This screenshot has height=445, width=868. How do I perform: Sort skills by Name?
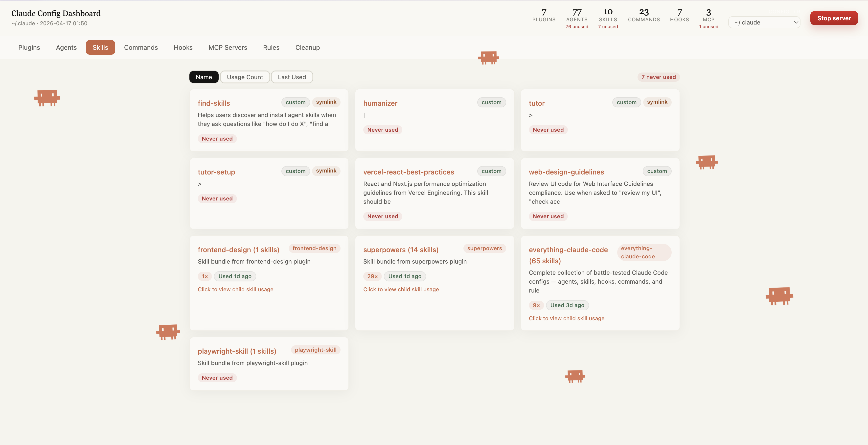pos(204,77)
